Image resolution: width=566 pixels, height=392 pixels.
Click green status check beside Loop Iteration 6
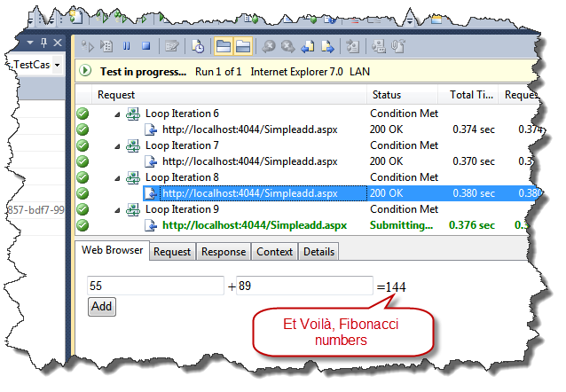click(x=83, y=114)
